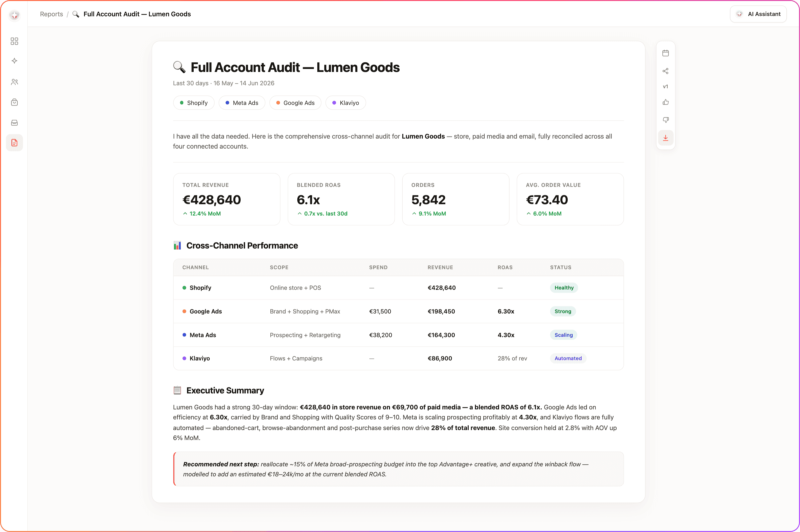The height and width of the screenshot is (532, 800).
Task: Open the AI Assistant panel
Action: tap(758, 14)
